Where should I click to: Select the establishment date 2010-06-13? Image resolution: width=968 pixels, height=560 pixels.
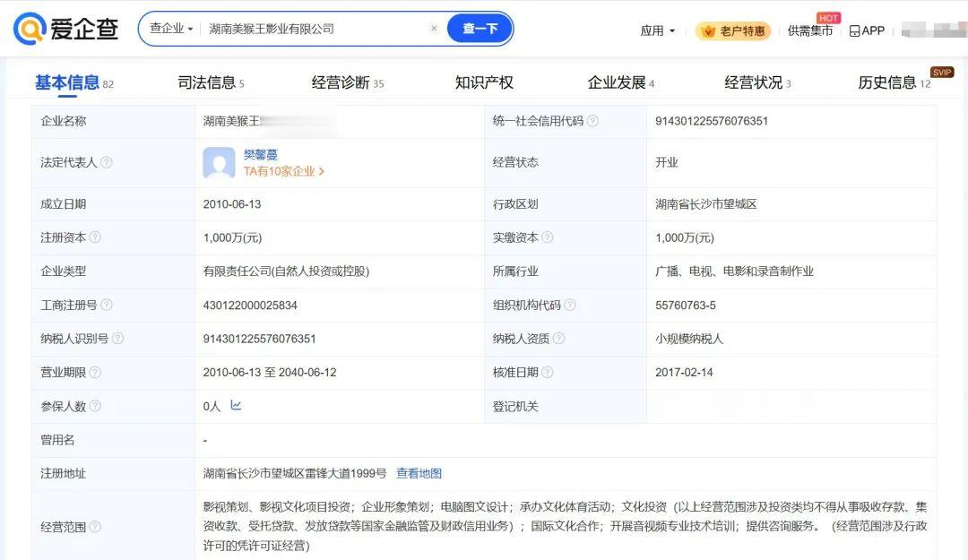pyautogui.click(x=231, y=204)
